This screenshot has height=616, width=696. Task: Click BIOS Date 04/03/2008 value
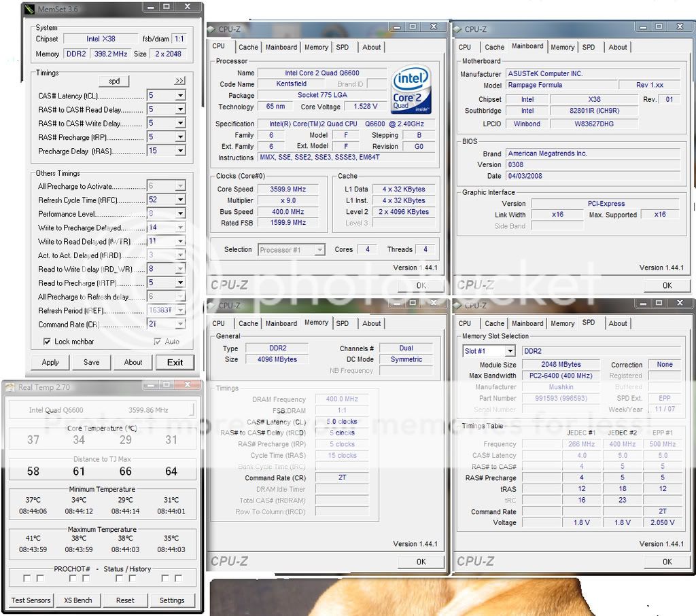pyautogui.click(x=593, y=176)
